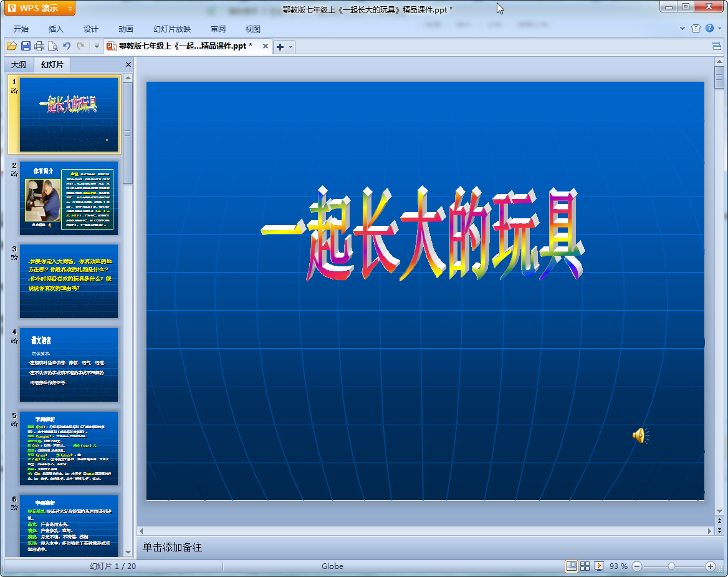This screenshot has height=577, width=728.
Task: Switch to the 大纲 tab
Action: pyautogui.click(x=19, y=65)
